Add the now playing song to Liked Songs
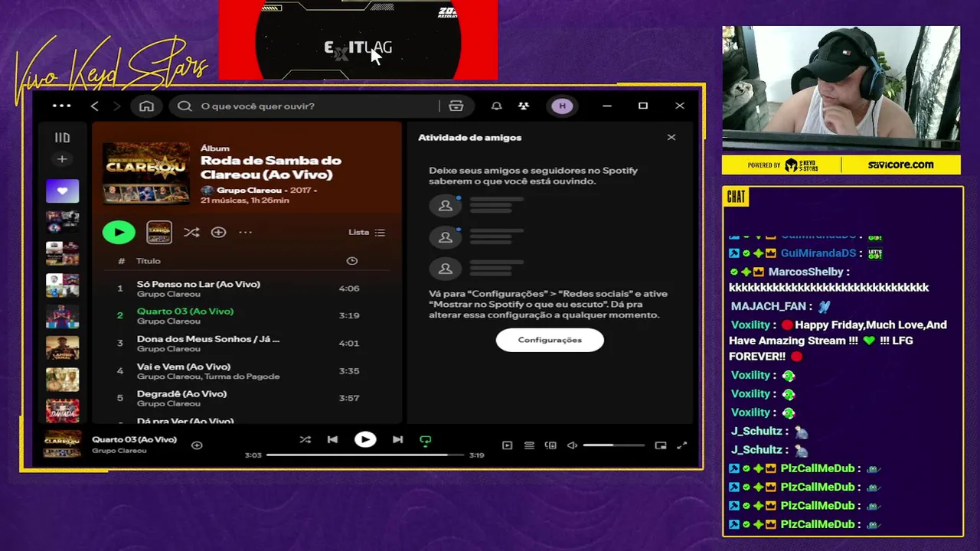This screenshot has width=980, height=551. pyautogui.click(x=197, y=445)
